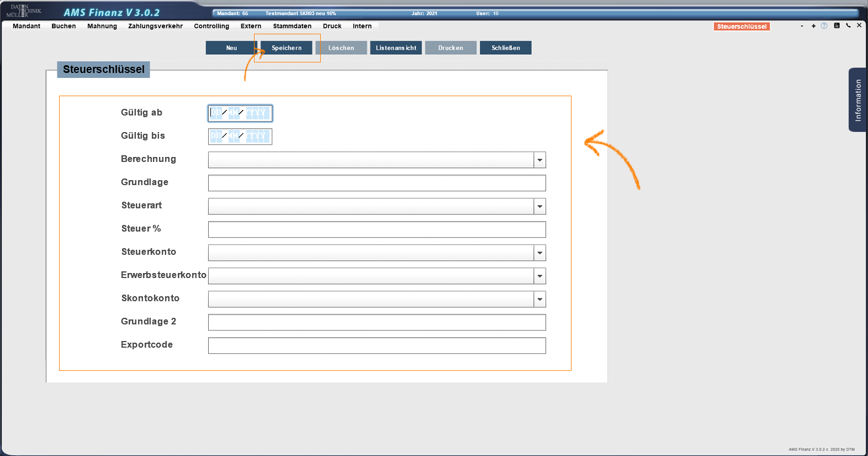Click the Speichern button
868x456 pixels.
[287, 48]
